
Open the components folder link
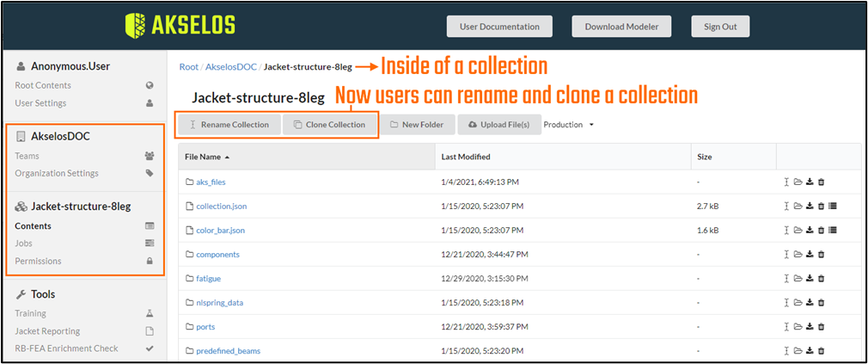(x=218, y=255)
